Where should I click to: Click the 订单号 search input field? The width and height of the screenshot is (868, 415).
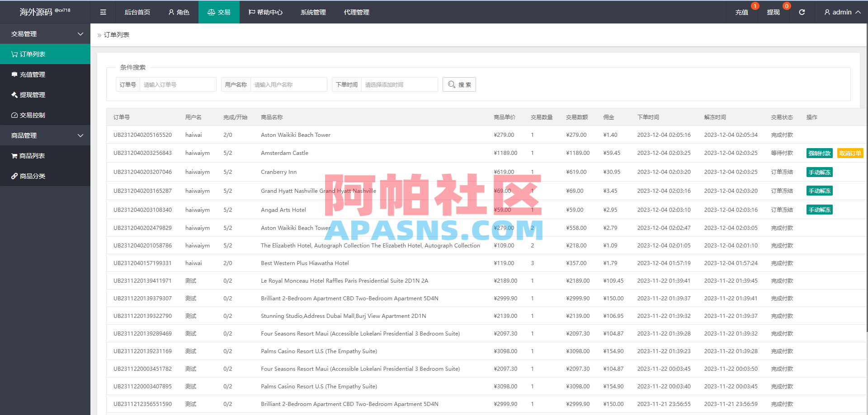pos(177,84)
